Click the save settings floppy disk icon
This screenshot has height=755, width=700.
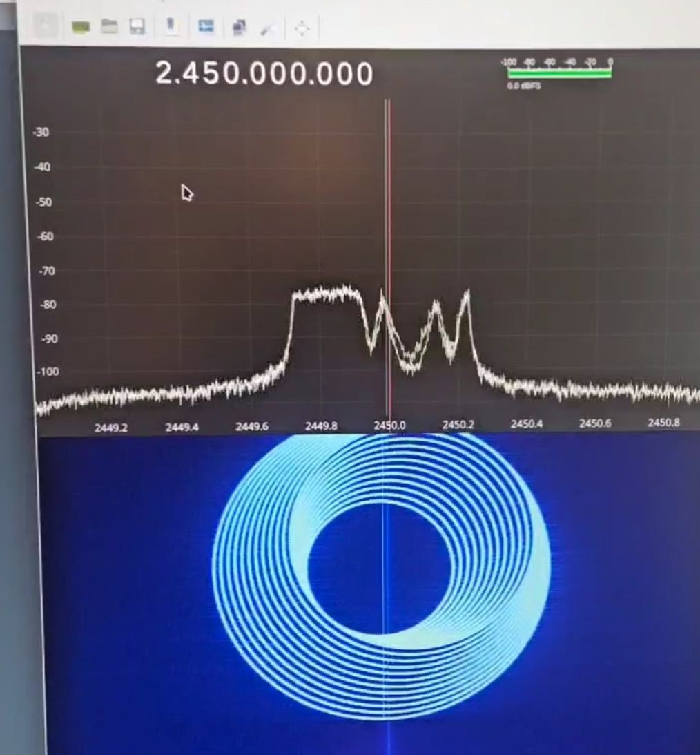[137, 27]
